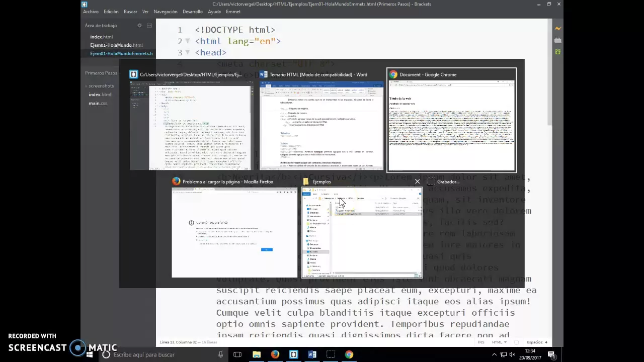
Task: Open main.css in the project tree
Action: pyautogui.click(x=98, y=103)
